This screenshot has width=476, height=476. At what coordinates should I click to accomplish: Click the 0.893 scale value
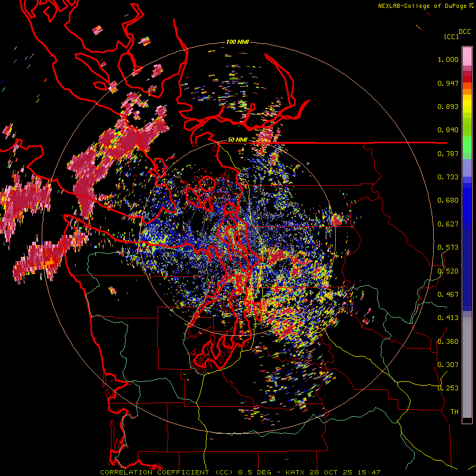tap(448, 106)
